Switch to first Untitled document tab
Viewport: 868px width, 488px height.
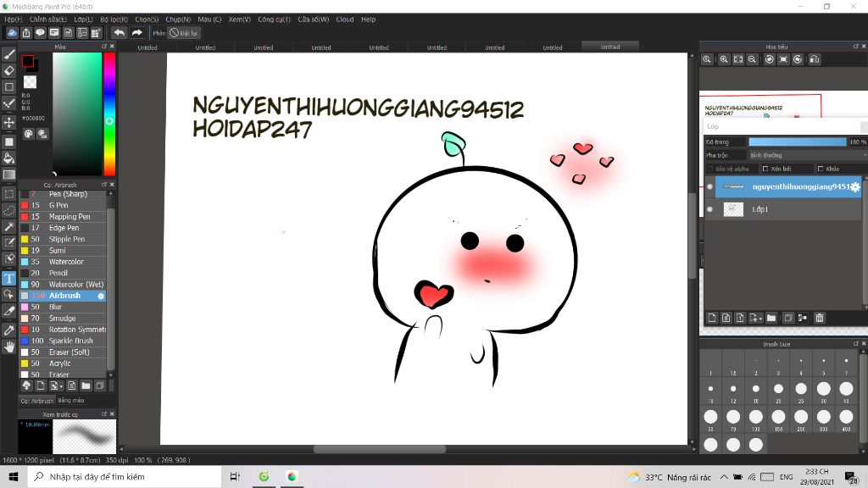(147, 47)
